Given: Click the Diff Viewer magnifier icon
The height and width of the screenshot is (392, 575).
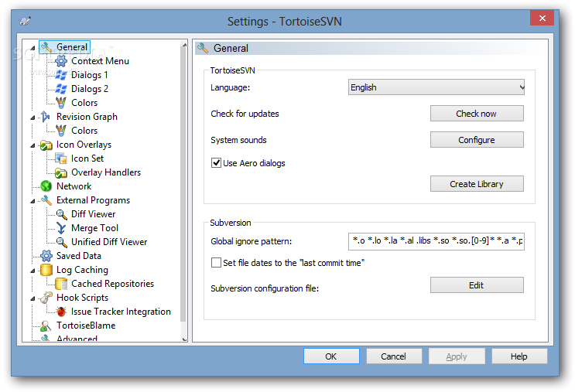Looking at the screenshot, I should [x=61, y=214].
